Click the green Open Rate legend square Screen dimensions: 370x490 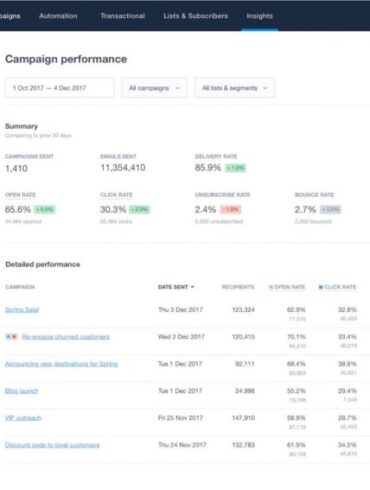coord(271,287)
